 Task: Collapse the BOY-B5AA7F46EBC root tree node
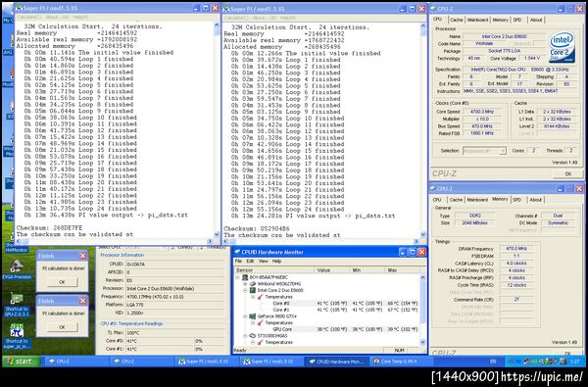(238, 277)
